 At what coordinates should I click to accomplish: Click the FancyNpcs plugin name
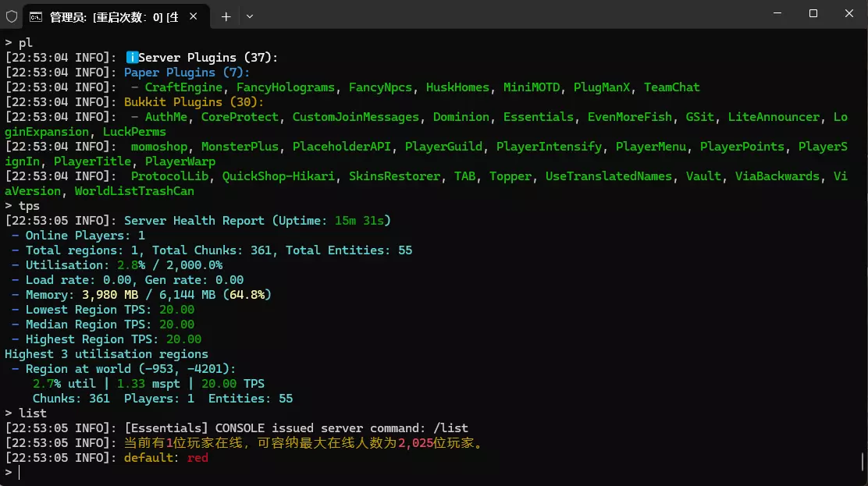(380, 87)
